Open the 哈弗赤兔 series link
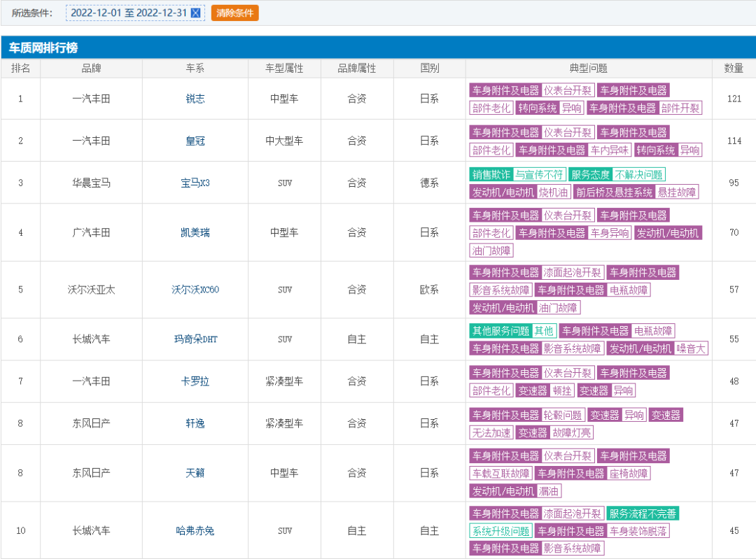The image size is (756, 559). pos(195,530)
